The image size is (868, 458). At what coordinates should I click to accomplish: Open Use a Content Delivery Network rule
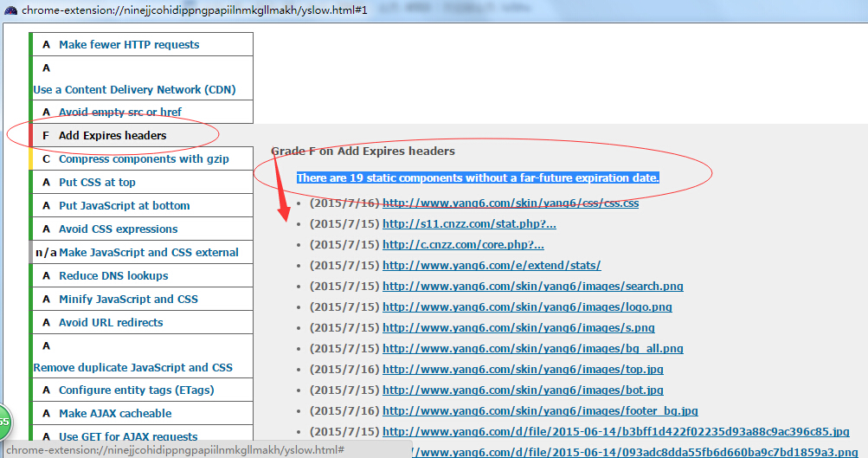pyautogui.click(x=134, y=89)
